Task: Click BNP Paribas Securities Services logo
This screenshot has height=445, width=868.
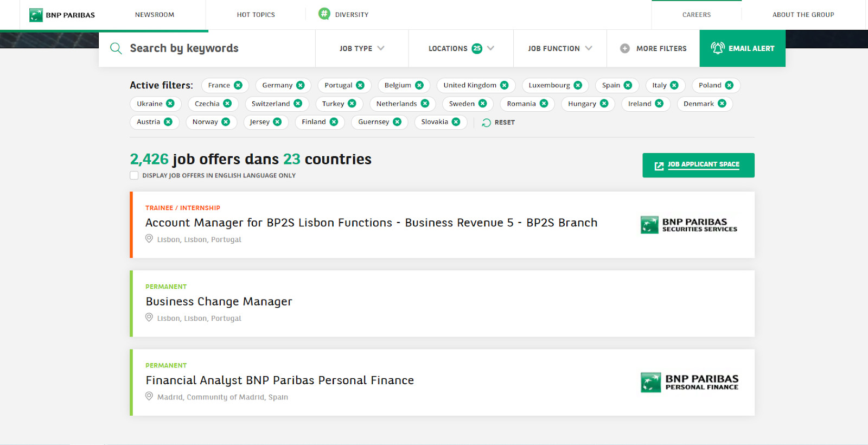Action: point(689,225)
